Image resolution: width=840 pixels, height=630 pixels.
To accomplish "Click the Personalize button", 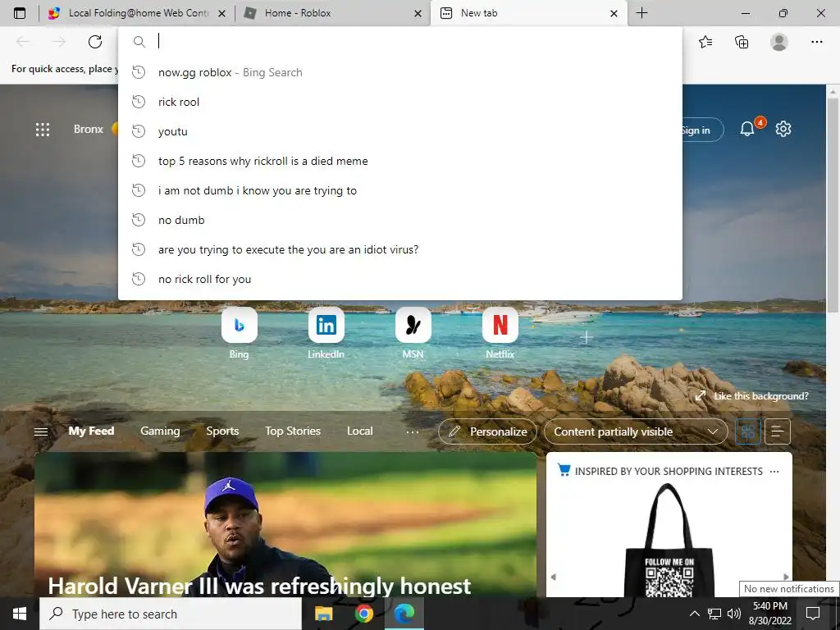I will click(487, 431).
